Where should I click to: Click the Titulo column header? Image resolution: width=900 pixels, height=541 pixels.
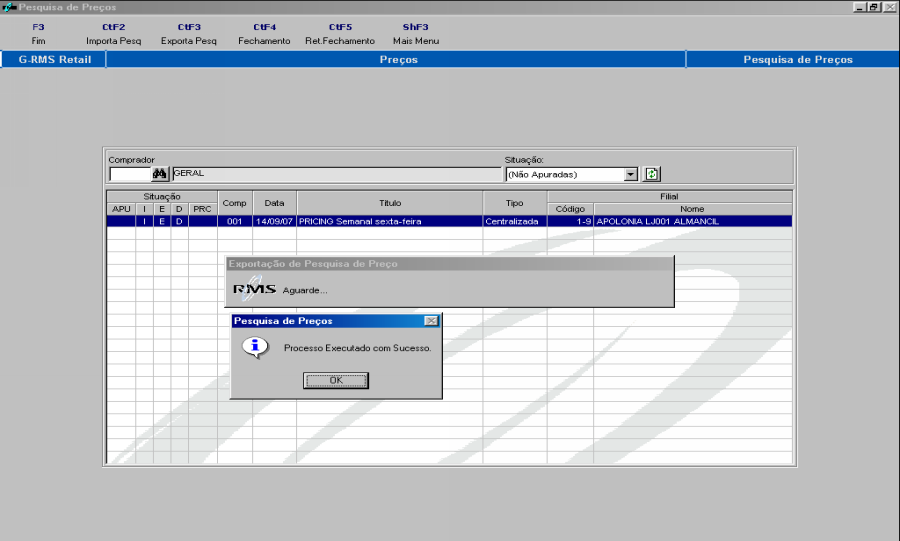click(390, 203)
